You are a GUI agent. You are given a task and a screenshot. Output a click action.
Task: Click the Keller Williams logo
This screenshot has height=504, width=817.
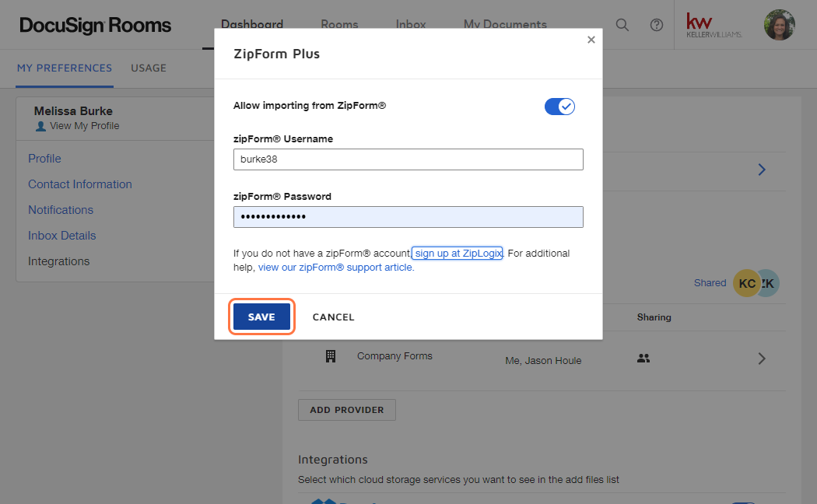point(714,25)
